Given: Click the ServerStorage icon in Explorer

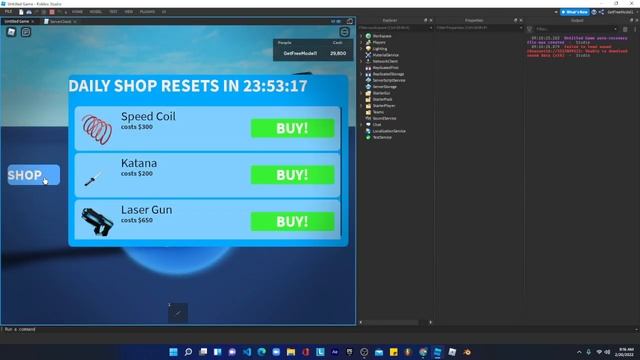Looking at the screenshot, I should click(368, 87).
